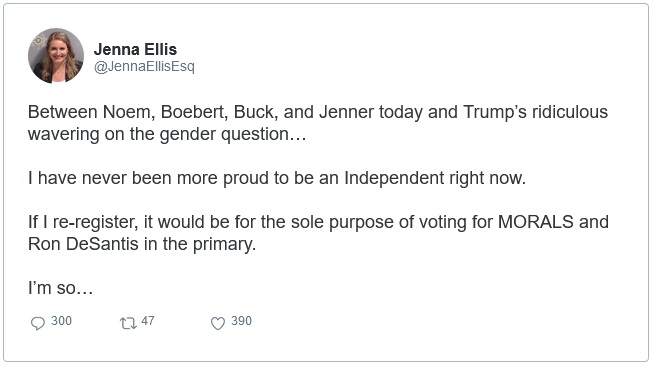653x366 pixels.
Task: Click the 47 retweets count
Action: click(x=148, y=321)
